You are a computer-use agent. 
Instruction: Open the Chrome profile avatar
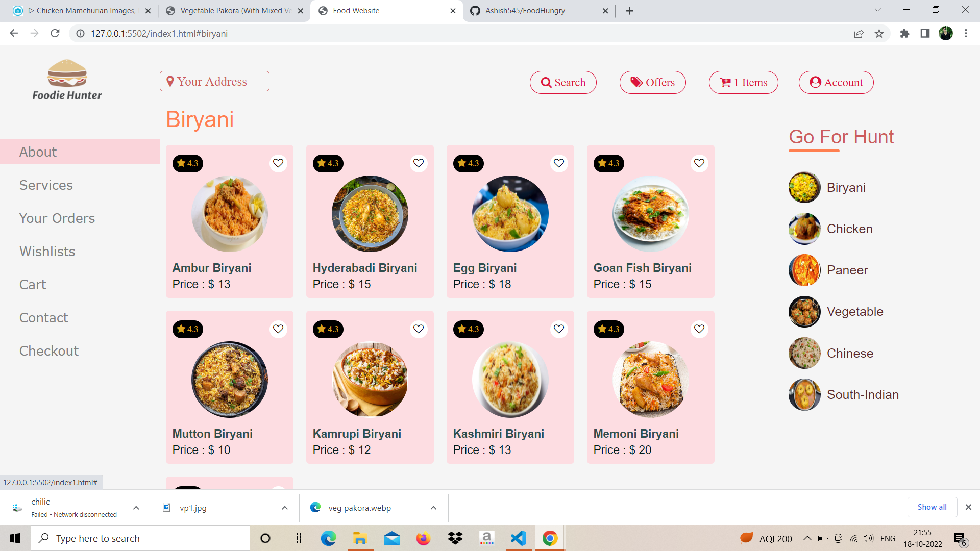click(x=946, y=34)
